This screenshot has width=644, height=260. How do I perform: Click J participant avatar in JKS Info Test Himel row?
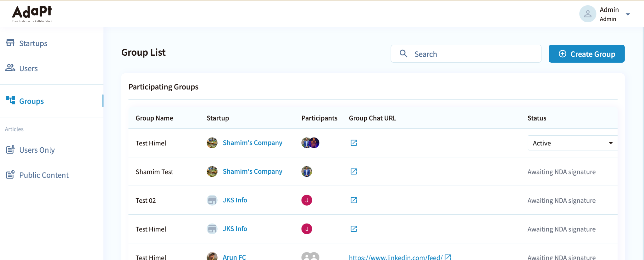coord(307,229)
